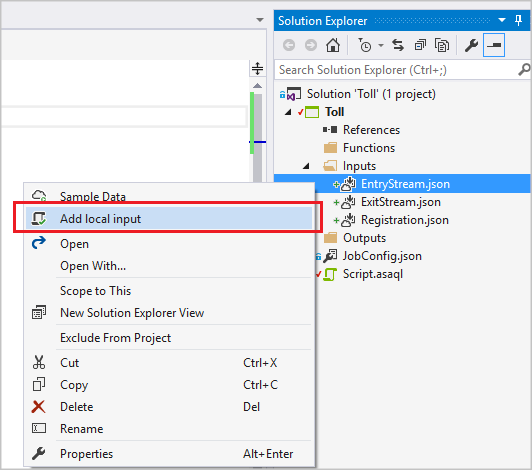
Task: Select Script.asaql file
Action: coord(373,274)
